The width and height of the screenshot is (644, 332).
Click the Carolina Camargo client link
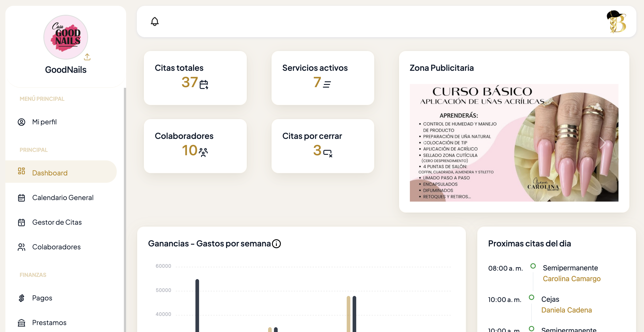[x=572, y=279]
